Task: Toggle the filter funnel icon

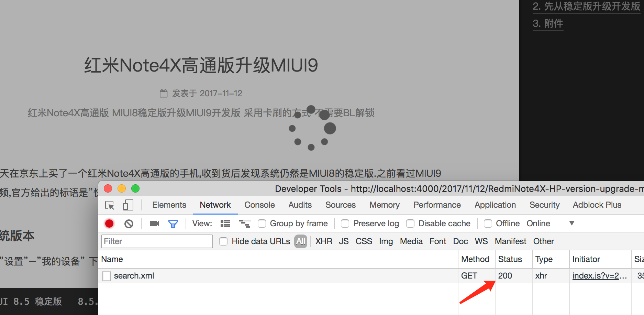Action: 173,224
